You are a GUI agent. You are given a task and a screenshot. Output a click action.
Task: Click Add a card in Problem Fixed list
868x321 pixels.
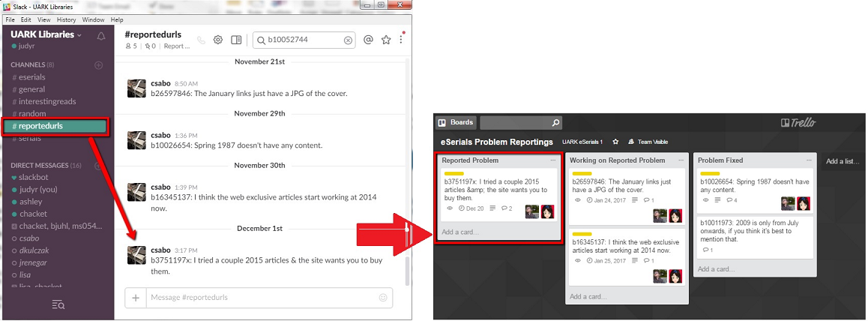click(x=717, y=269)
